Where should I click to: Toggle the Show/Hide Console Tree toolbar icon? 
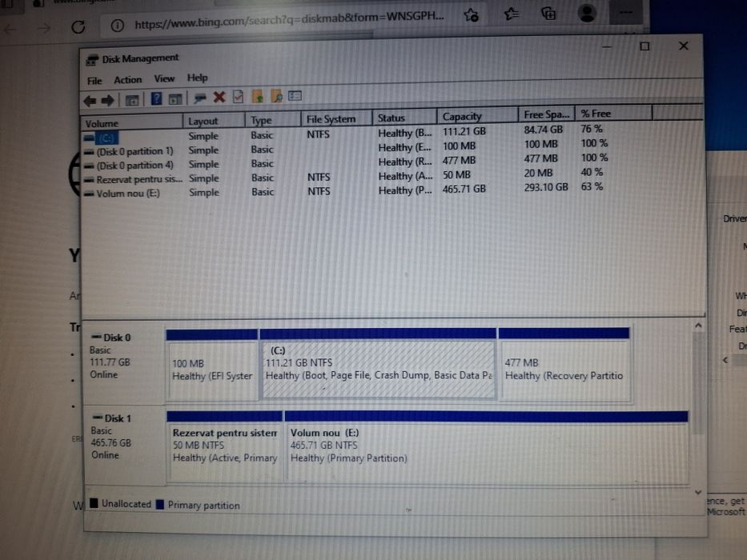pos(132,99)
